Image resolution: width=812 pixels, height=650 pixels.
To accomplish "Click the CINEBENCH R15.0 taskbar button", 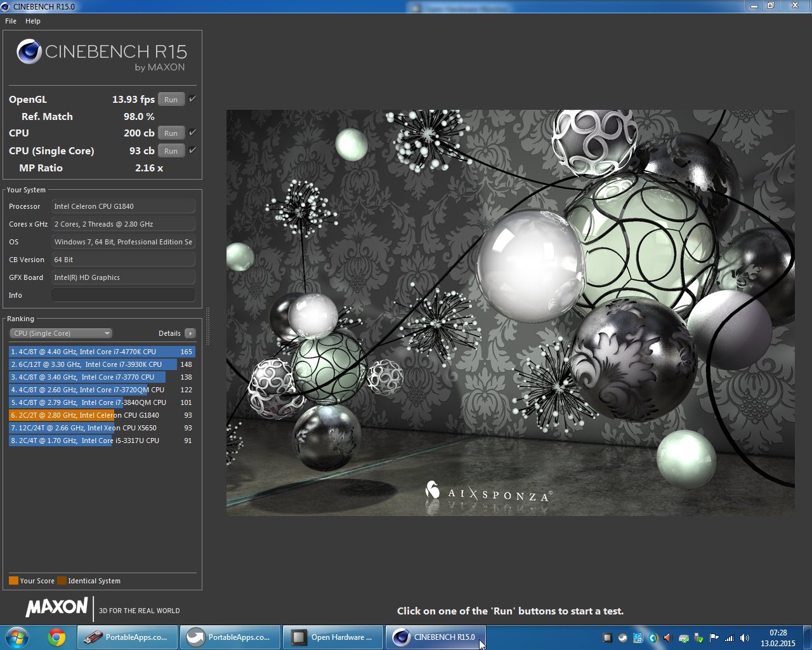I will [436, 637].
